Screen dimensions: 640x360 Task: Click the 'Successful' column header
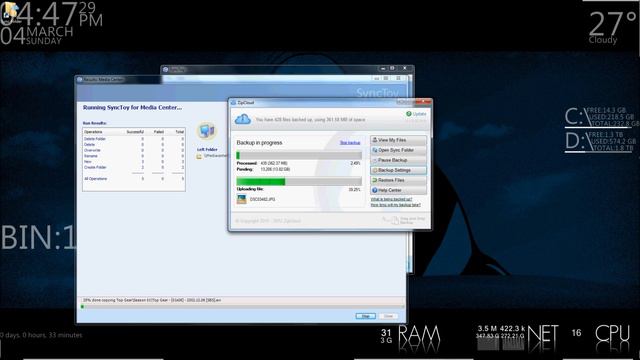click(135, 132)
